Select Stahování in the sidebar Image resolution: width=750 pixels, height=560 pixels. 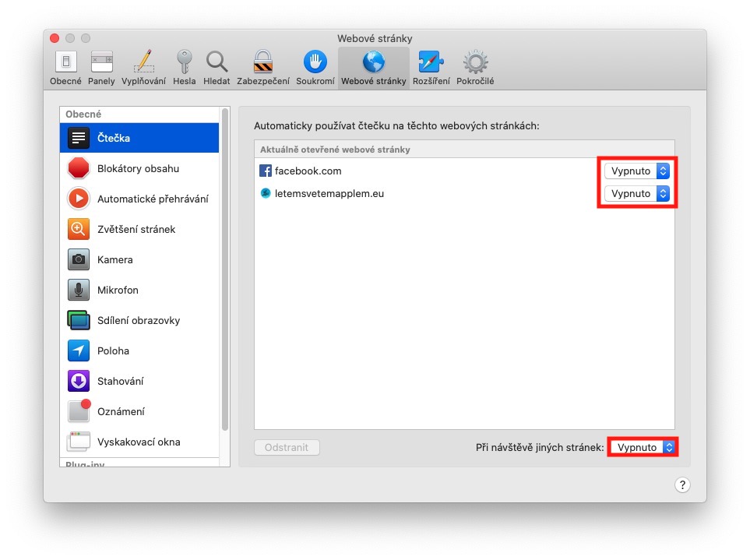(x=139, y=381)
